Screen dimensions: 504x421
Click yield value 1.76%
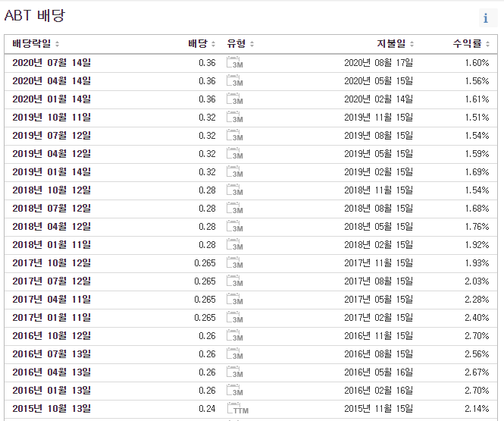click(477, 226)
